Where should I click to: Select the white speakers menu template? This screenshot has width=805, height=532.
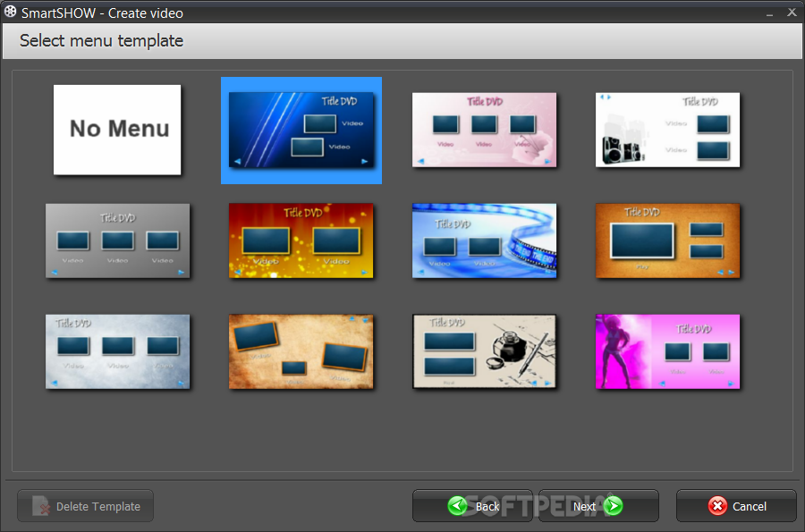667,130
